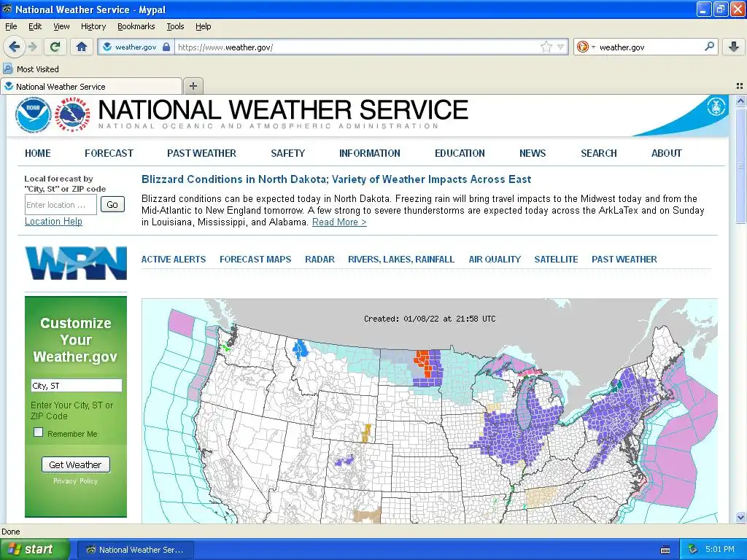Click the Enter location input field

[61, 205]
